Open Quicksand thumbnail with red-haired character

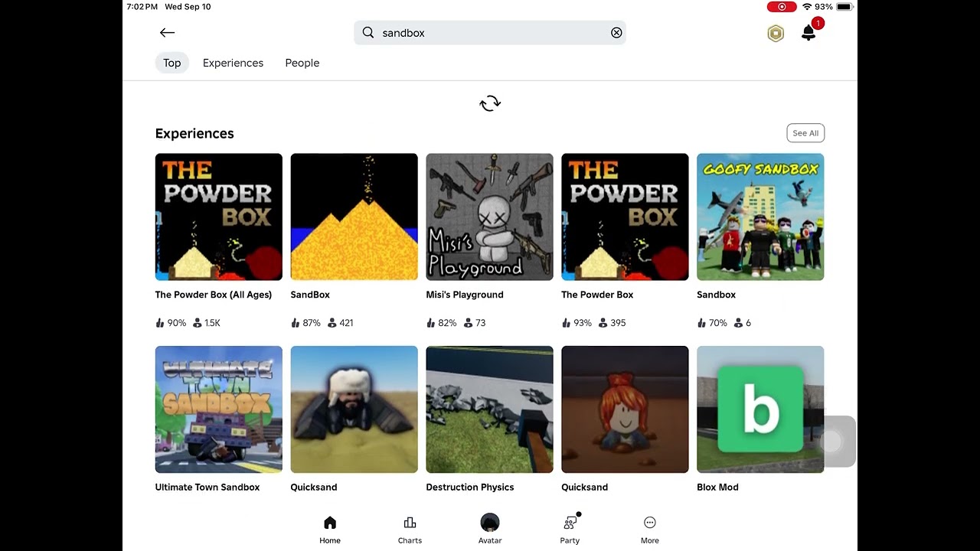pos(625,409)
